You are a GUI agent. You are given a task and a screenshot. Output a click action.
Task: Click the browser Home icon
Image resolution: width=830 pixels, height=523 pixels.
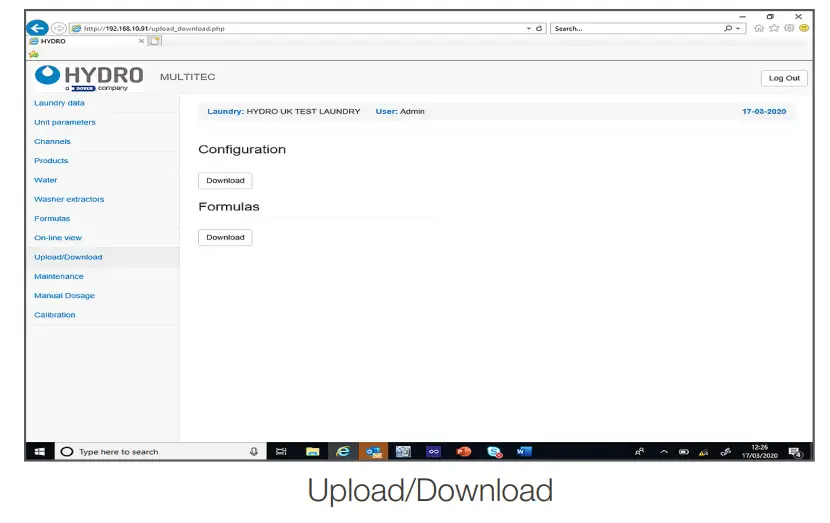pos(759,28)
